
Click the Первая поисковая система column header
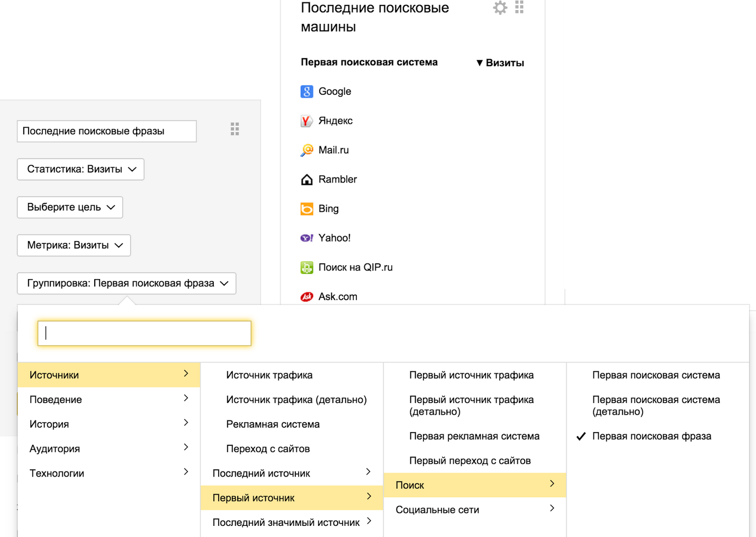click(x=369, y=62)
